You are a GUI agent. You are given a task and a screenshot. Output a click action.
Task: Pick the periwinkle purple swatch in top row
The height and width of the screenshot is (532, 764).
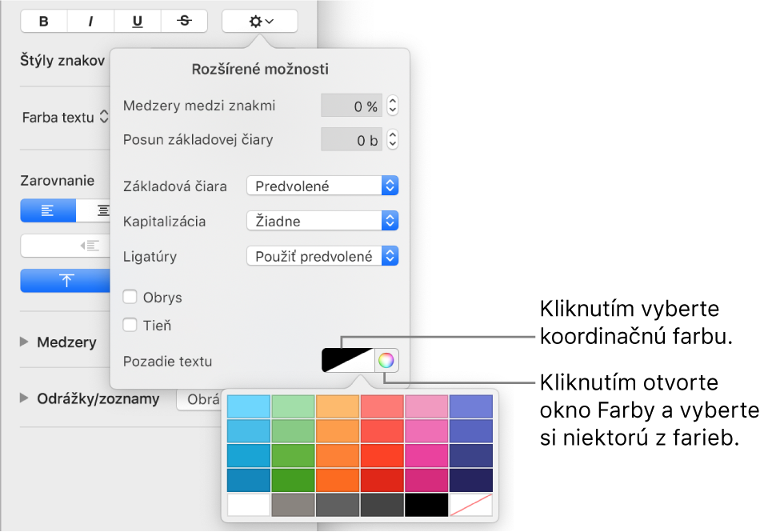pyautogui.click(x=471, y=406)
